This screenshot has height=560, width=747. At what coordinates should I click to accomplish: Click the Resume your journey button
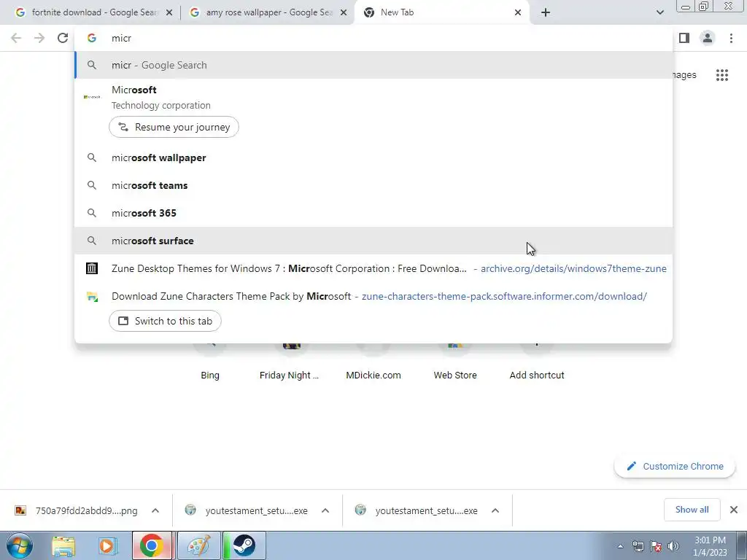[174, 127]
